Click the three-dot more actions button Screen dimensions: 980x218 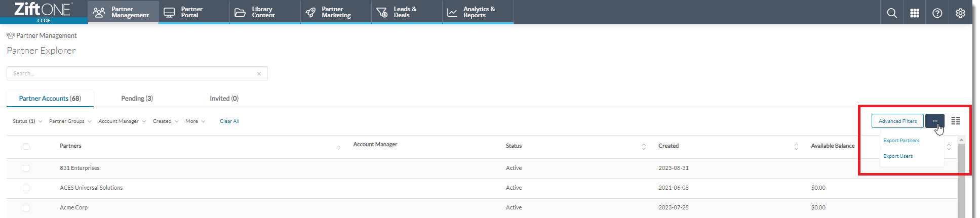935,121
